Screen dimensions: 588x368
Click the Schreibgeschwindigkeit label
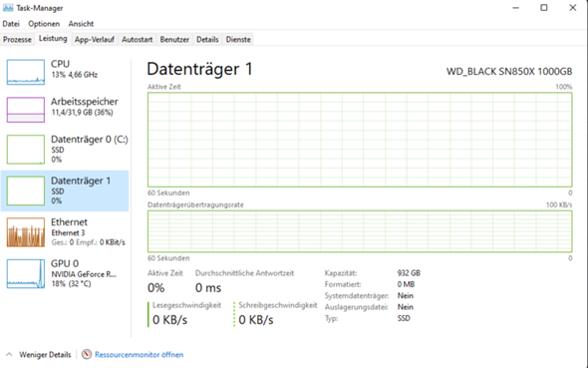278,305
